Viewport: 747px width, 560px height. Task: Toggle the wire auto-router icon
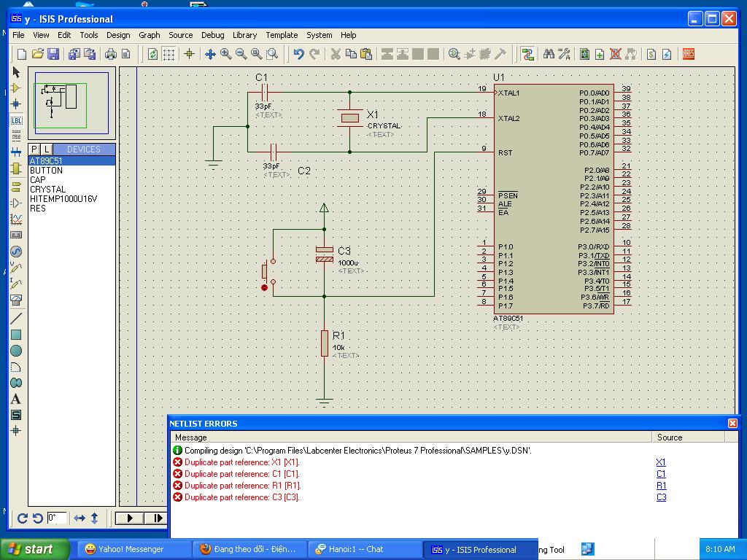click(528, 54)
